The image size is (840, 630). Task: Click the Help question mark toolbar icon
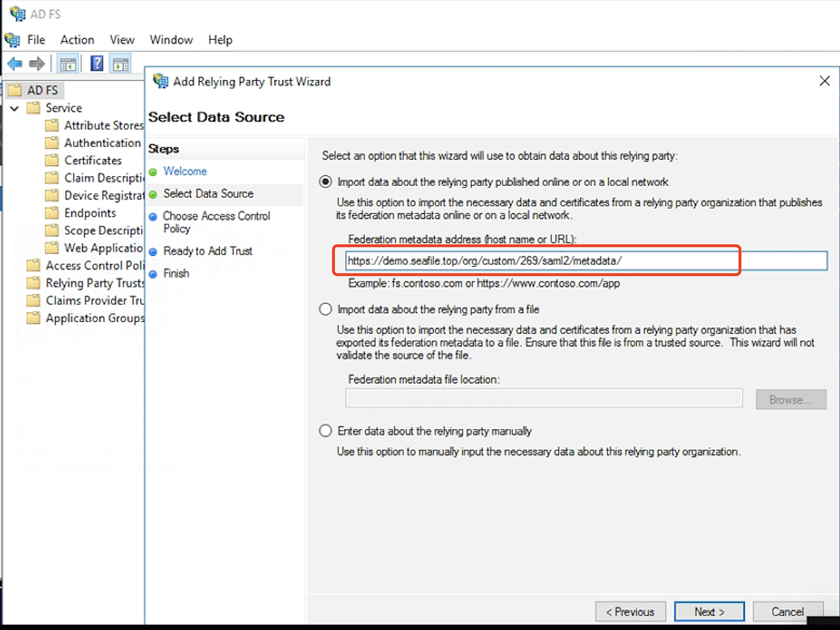(x=97, y=64)
